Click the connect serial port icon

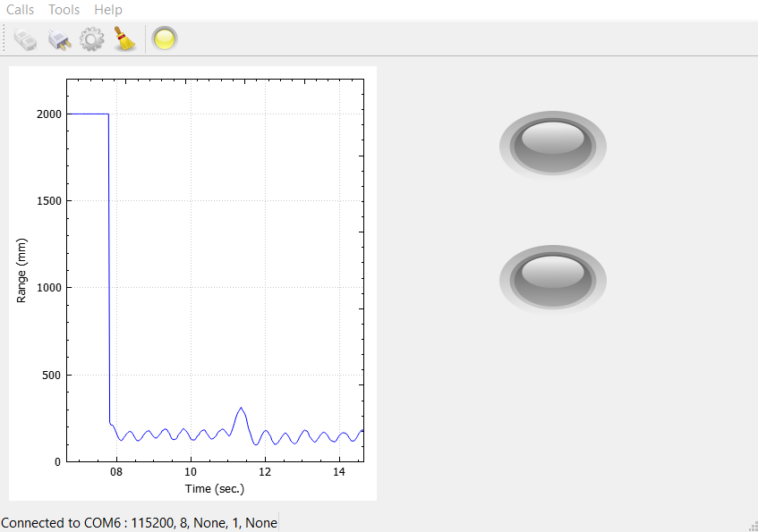(x=25, y=39)
